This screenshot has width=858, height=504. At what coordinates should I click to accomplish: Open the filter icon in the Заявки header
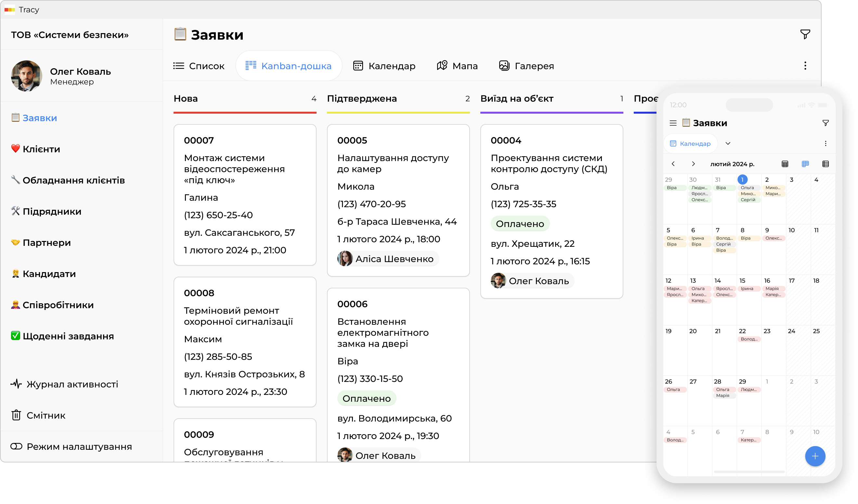click(805, 34)
